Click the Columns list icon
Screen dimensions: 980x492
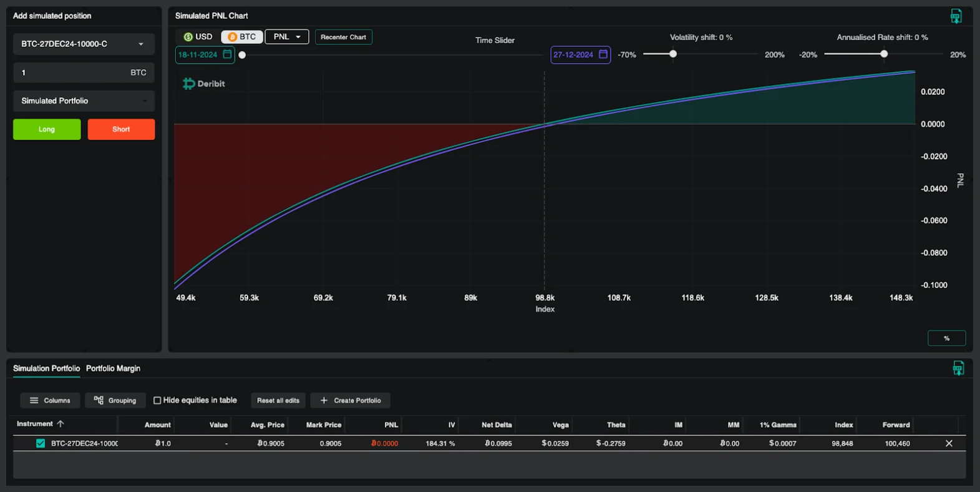tap(34, 400)
